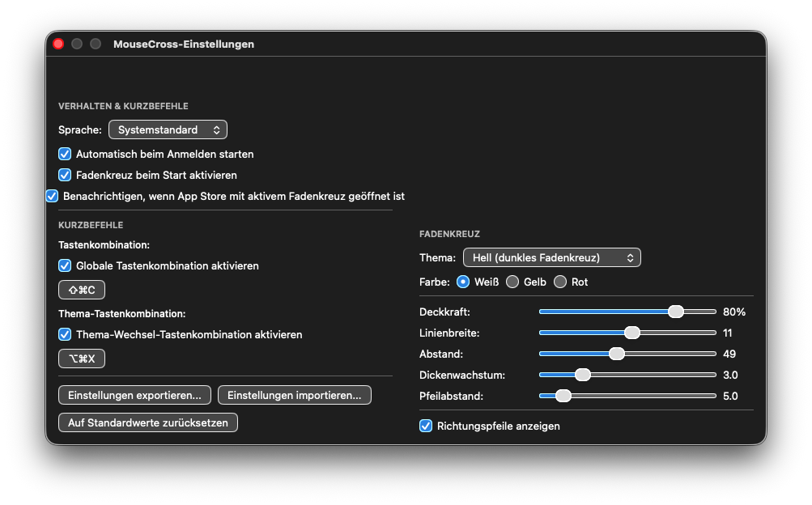
Task: Click the ⇧⌘C shortcut button
Action: tap(81, 289)
